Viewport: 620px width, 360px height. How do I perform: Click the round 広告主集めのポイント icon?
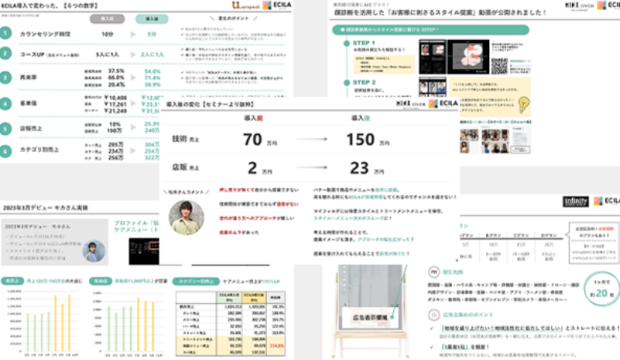point(434,315)
